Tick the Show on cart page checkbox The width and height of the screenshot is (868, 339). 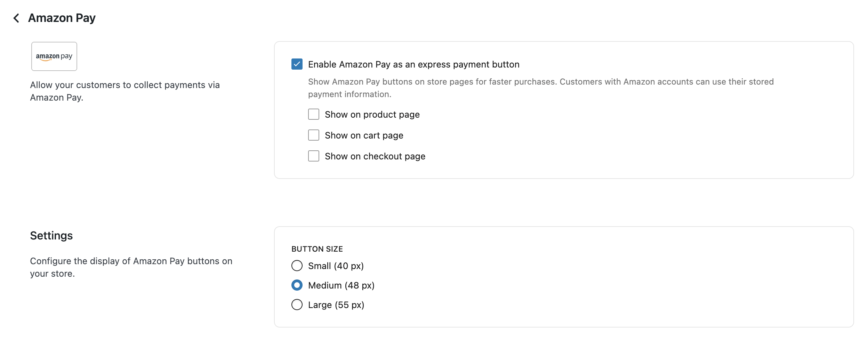[313, 135]
